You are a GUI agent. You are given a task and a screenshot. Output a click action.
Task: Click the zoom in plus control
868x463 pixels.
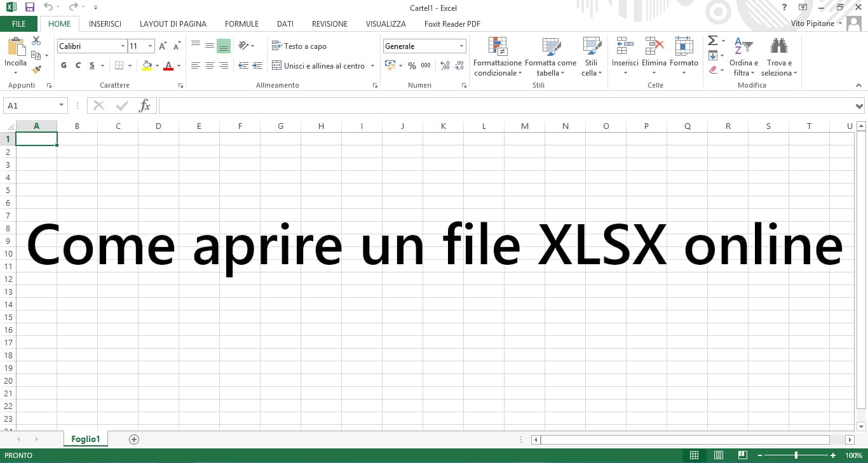click(833, 455)
